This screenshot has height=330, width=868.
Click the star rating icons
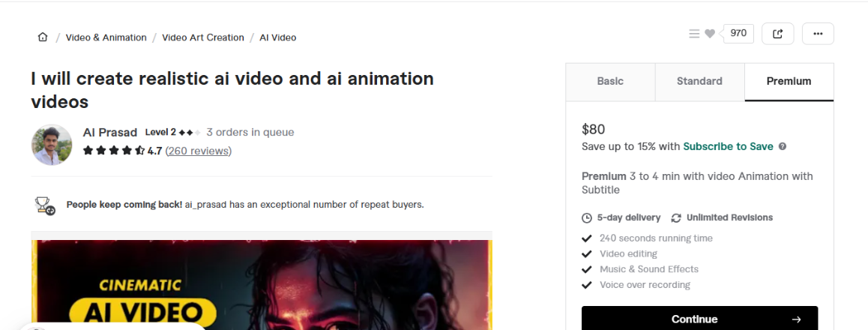coord(113,150)
